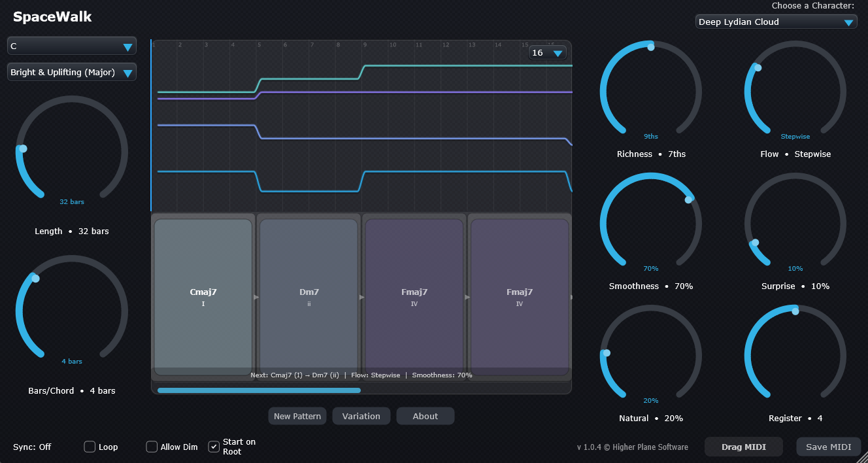Screen dimensions: 868x463
Task: Uncheck Start on Root option
Action: [x=214, y=447]
